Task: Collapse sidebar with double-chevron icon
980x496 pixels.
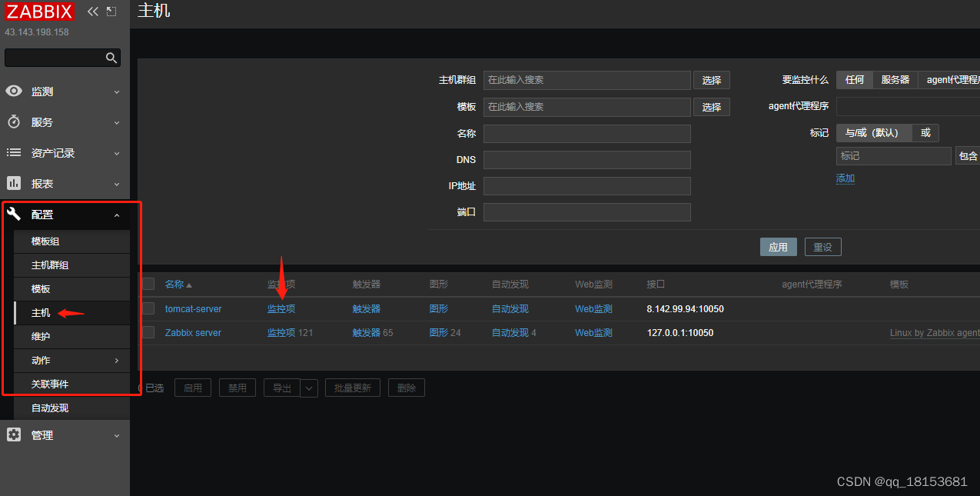Action: [x=93, y=12]
